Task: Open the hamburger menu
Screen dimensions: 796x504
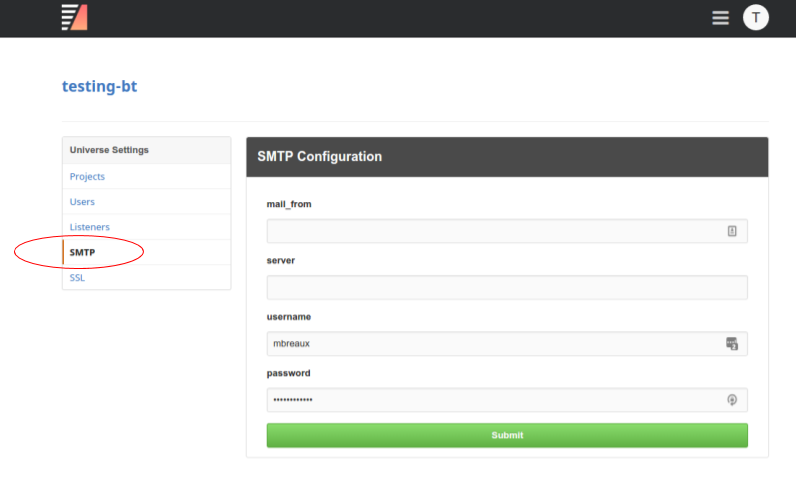Action: (x=720, y=18)
